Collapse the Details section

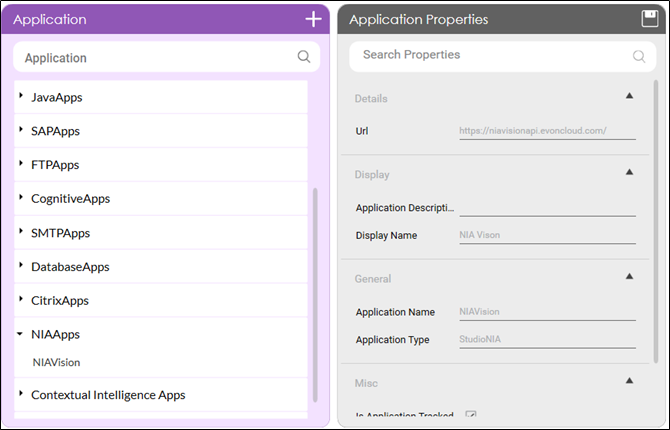pyautogui.click(x=629, y=96)
